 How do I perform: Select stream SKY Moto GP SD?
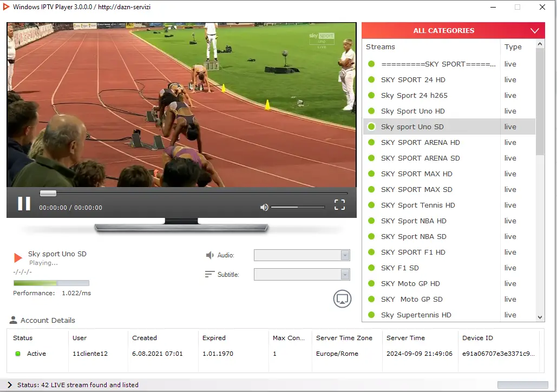[449, 299]
